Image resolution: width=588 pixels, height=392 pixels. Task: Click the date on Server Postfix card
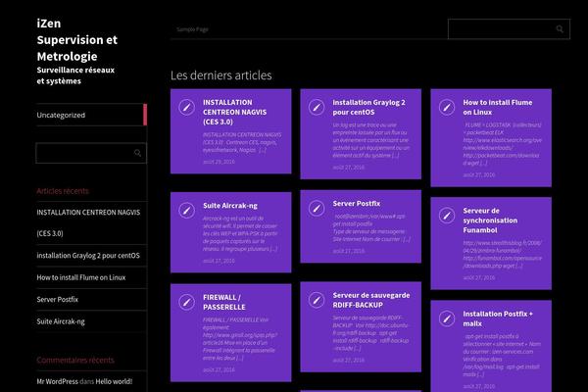point(348,251)
